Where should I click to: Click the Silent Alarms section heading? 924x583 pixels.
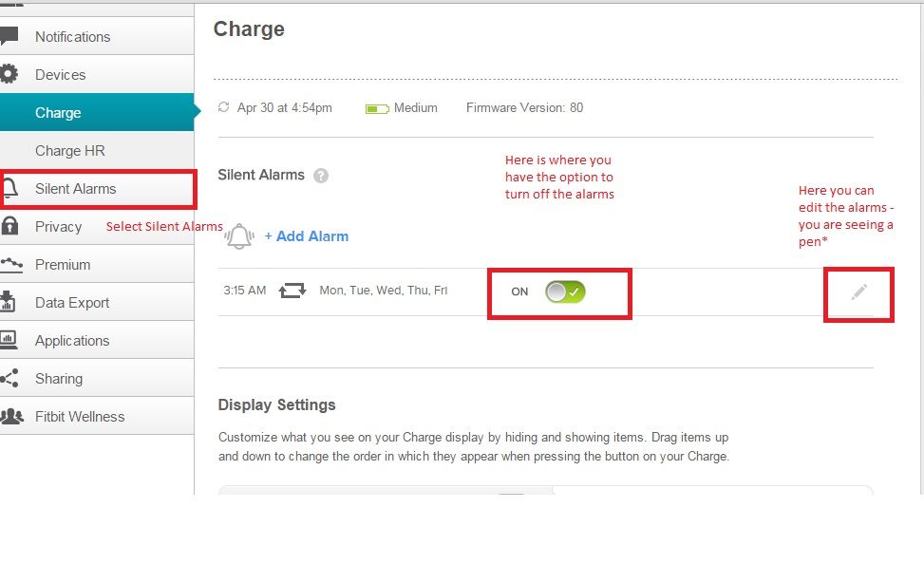tap(261, 175)
